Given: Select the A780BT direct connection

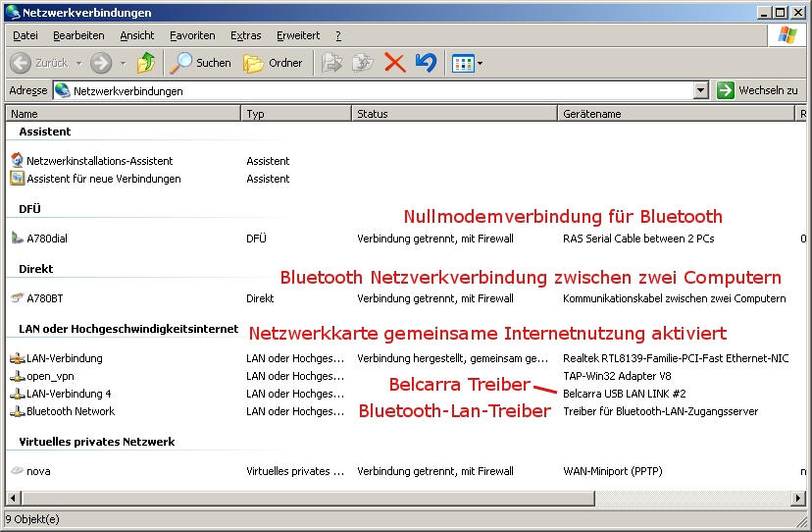Looking at the screenshot, I should [44, 298].
